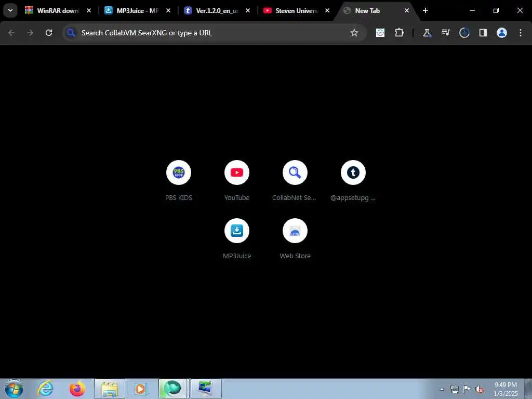Open a new tab with plus button

tap(425, 10)
